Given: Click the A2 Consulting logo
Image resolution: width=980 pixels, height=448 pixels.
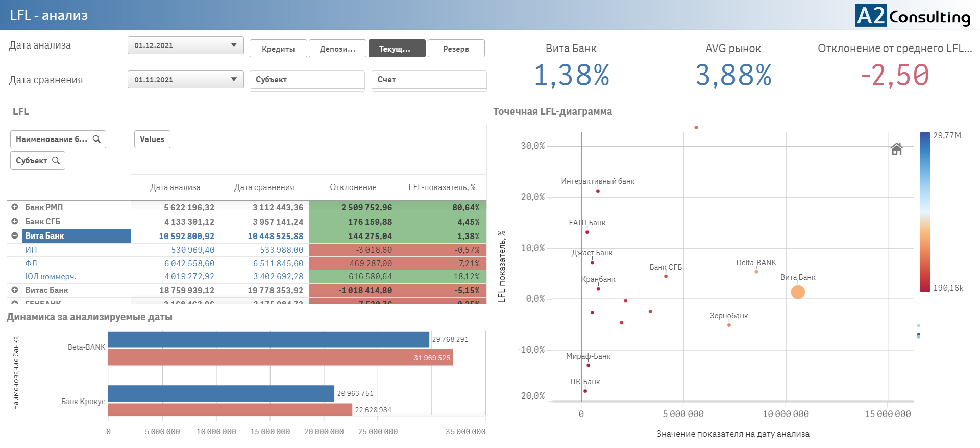Looking at the screenshot, I should point(913,16).
